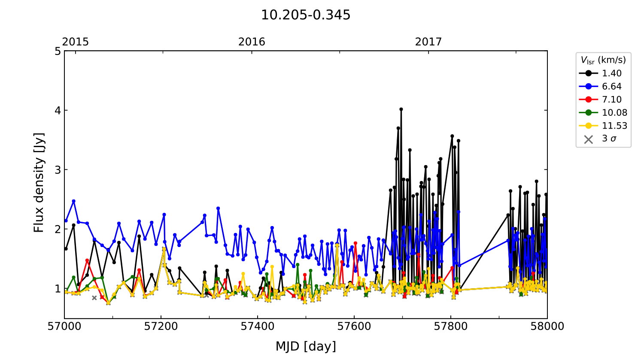Viewport: 644px width, 362px height.
Task: Click the y-axis tick label 3
Action: tap(58, 170)
